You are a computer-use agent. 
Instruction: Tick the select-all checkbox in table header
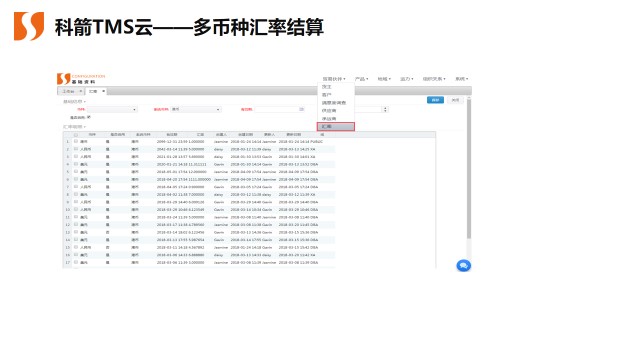(x=76, y=134)
